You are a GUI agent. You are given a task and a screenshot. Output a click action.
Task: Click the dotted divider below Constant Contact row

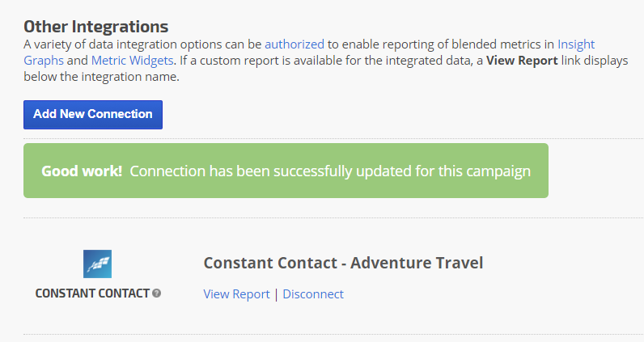324,334
